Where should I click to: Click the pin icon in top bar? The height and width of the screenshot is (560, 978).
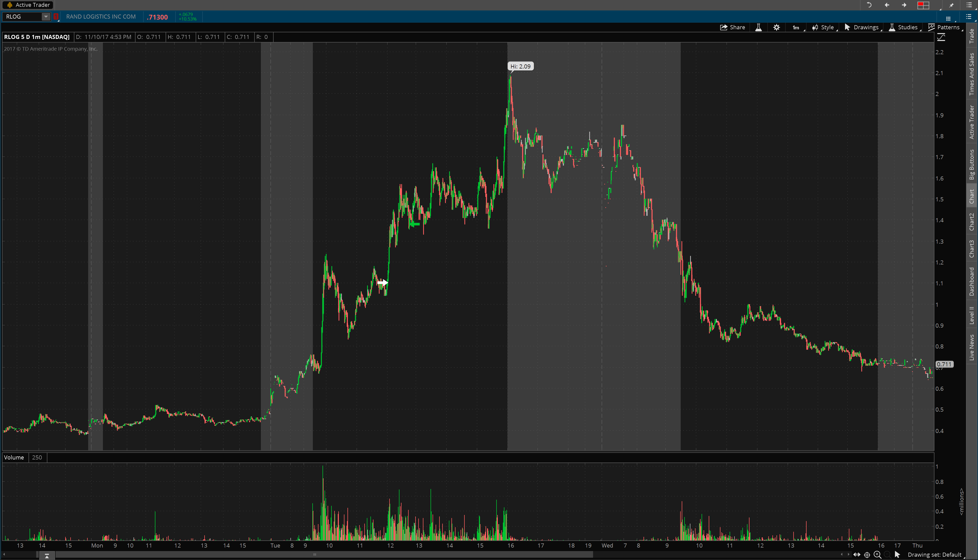tap(951, 5)
